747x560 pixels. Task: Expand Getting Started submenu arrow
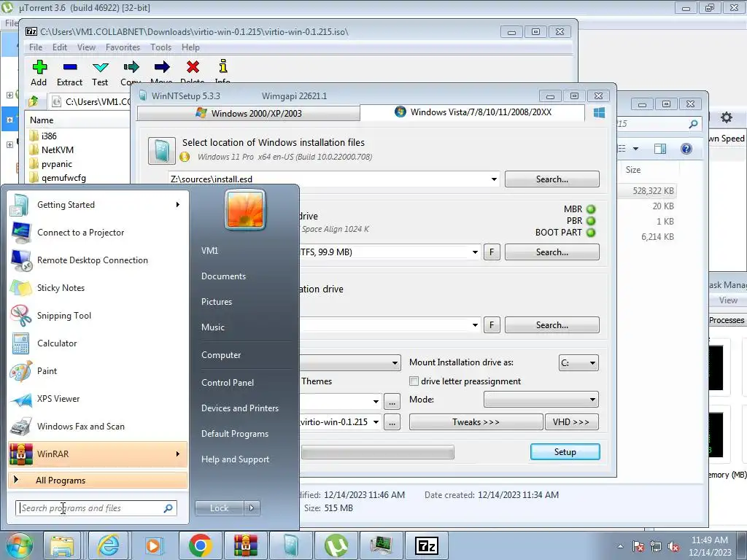tap(178, 205)
